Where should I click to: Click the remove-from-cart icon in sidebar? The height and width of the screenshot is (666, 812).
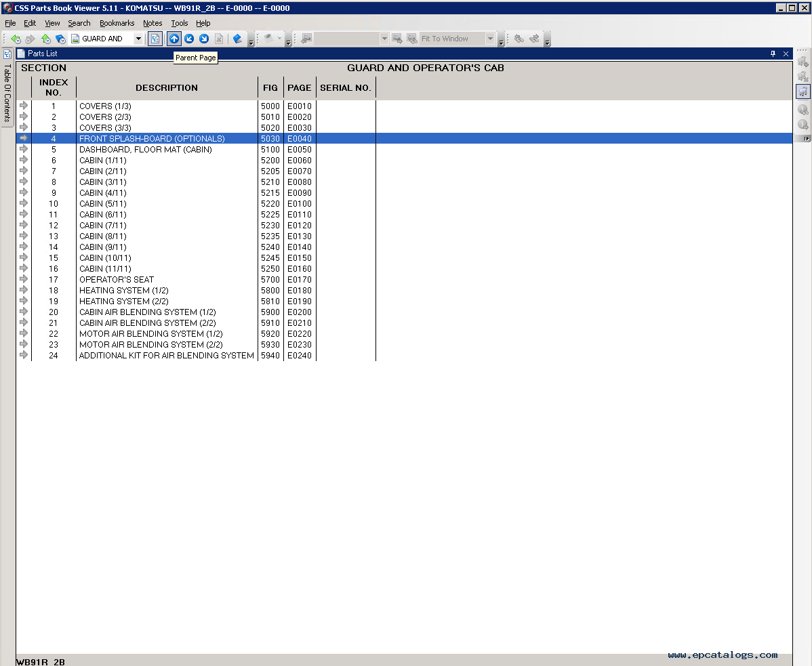coord(803,77)
